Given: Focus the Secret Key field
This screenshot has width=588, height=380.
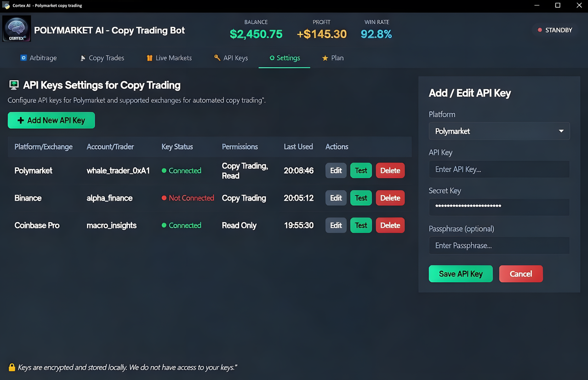Looking at the screenshot, I should pyautogui.click(x=499, y=207).
